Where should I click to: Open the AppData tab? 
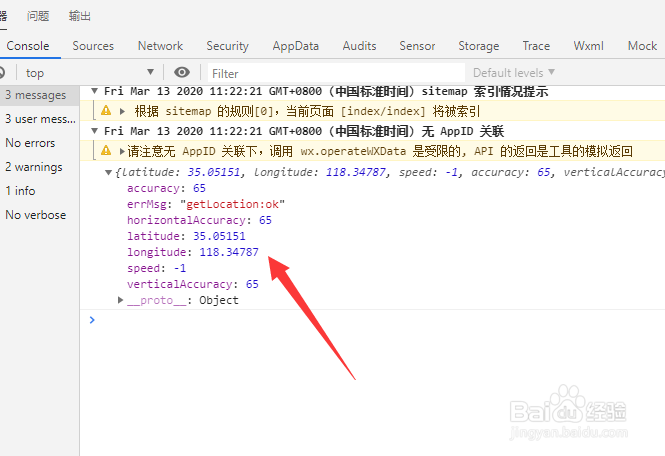click(296, 46)
